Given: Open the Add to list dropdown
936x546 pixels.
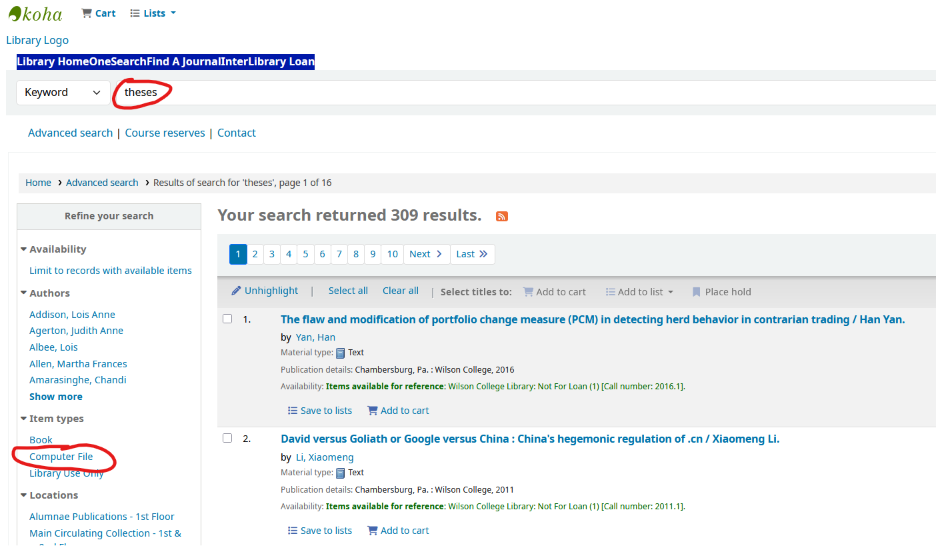Looking at the screenshot, I should click(639, 292).
